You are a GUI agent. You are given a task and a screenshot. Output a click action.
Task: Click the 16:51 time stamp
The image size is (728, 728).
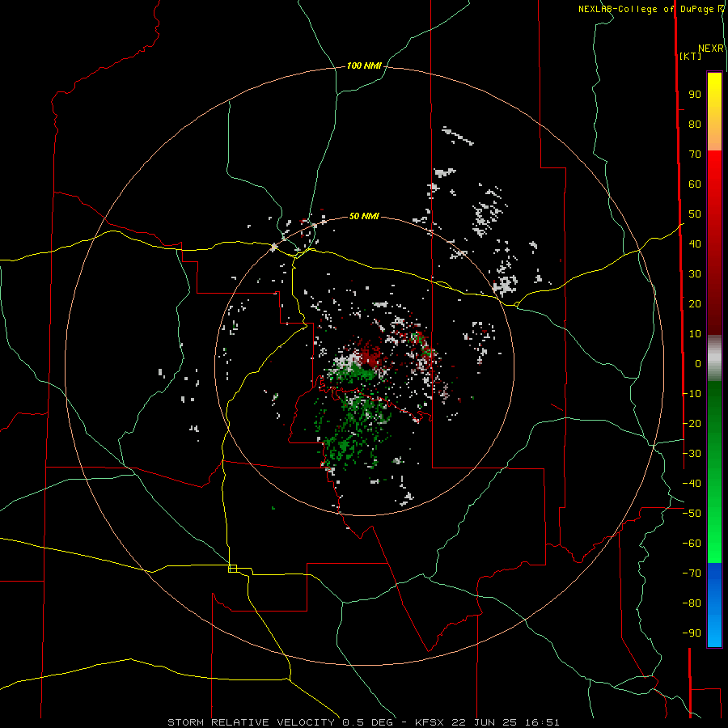[542, 722]
